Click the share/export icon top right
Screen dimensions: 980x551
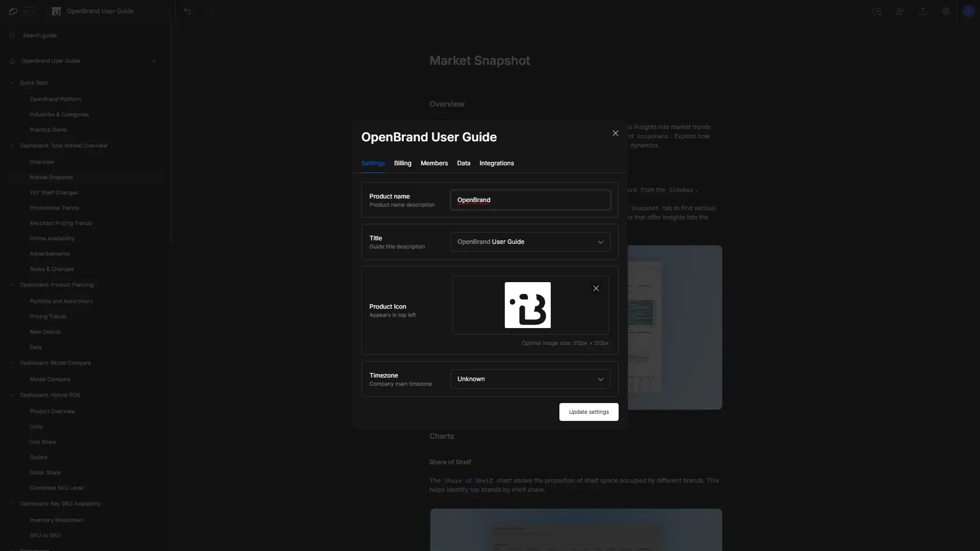tap(923, 11)
